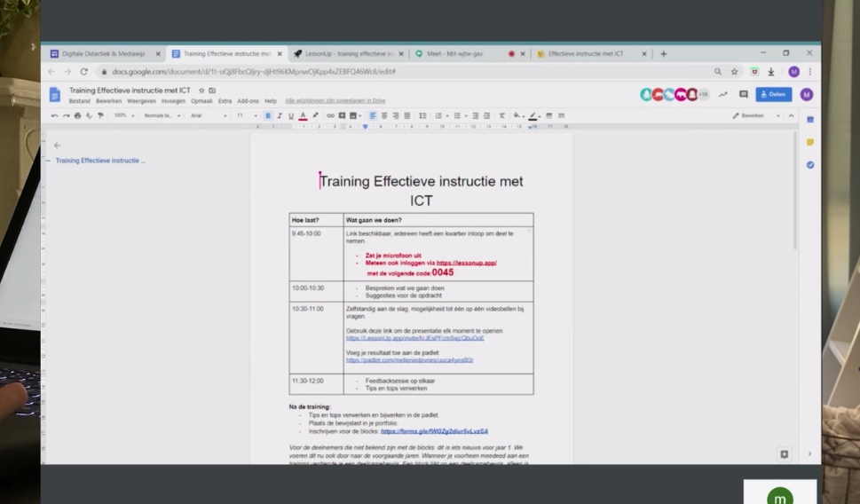
Task: Align text right
Action: [x=396, y=115]
